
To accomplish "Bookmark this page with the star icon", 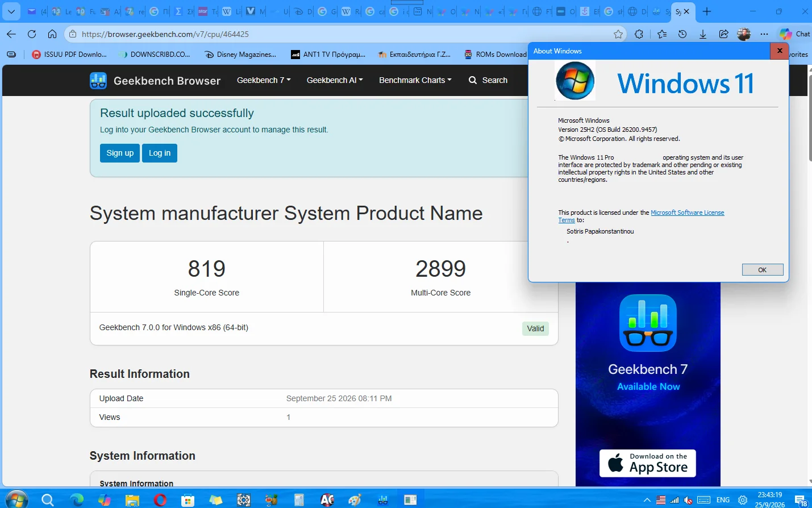I will click(x=618, y=34).
